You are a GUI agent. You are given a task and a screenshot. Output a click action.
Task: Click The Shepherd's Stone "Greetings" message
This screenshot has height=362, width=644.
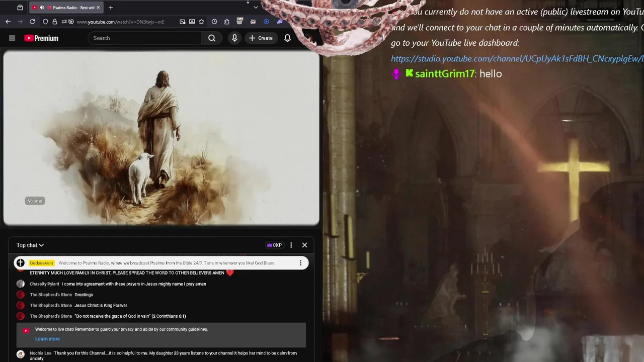[84, 295]
